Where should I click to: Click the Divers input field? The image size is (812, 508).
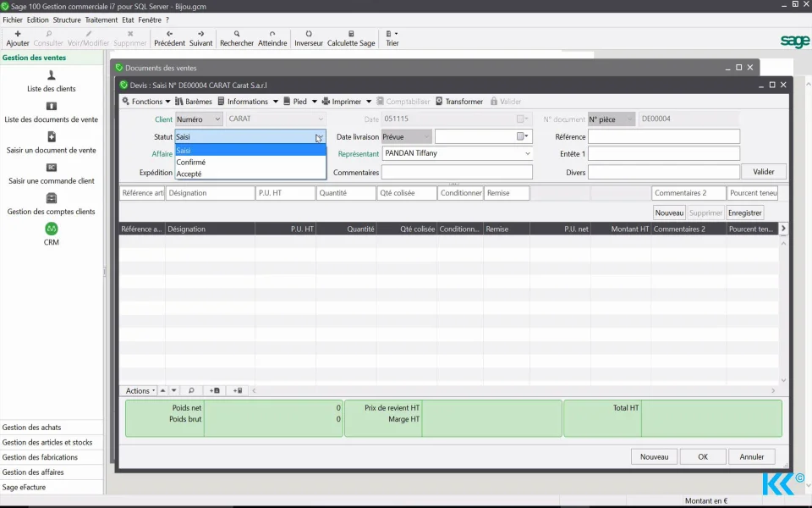point(664,172)
